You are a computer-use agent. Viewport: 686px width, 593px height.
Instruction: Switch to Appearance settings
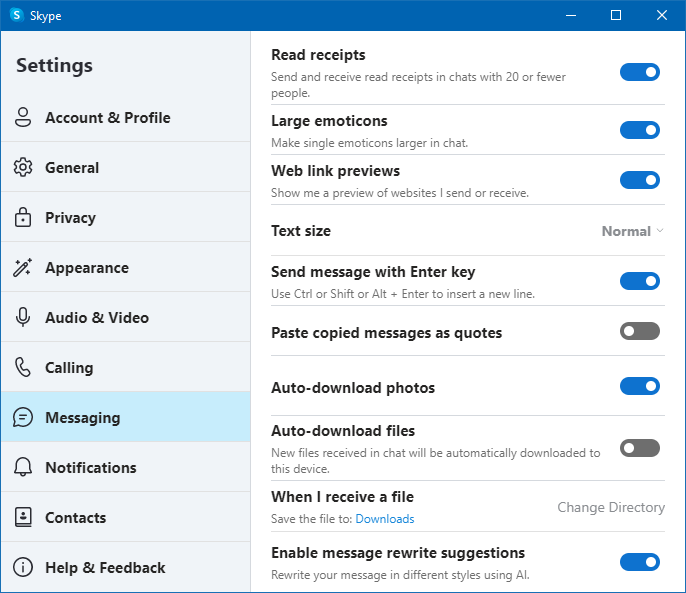[126, 267]
